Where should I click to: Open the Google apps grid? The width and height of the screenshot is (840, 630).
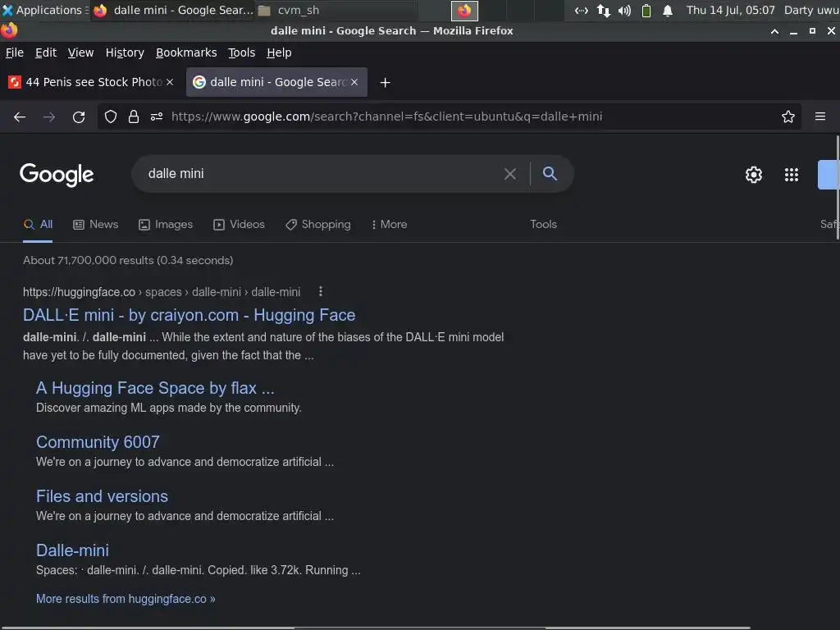[x=792, y=175]
